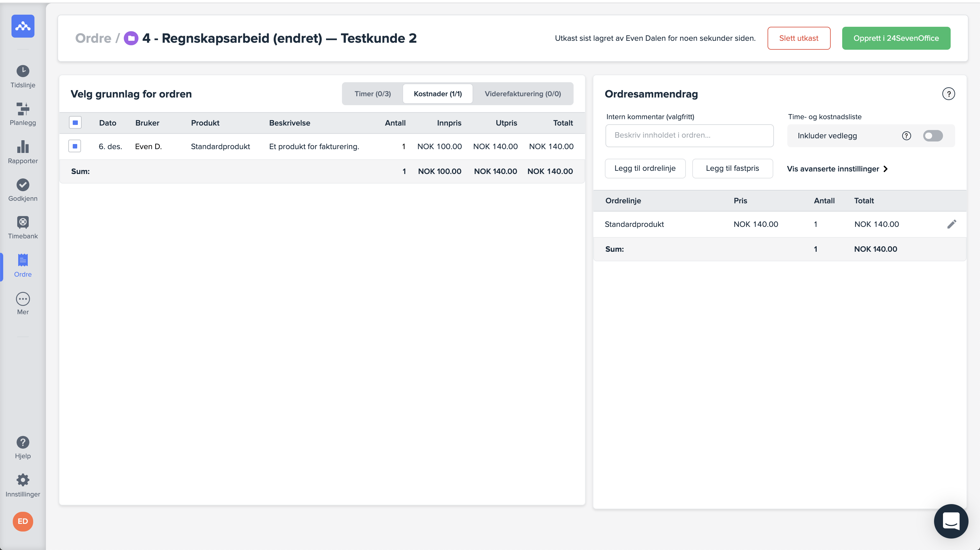Toggle select-all checkbox in table header
Viewport: 980px width, 550px height.
click(75, 123)
